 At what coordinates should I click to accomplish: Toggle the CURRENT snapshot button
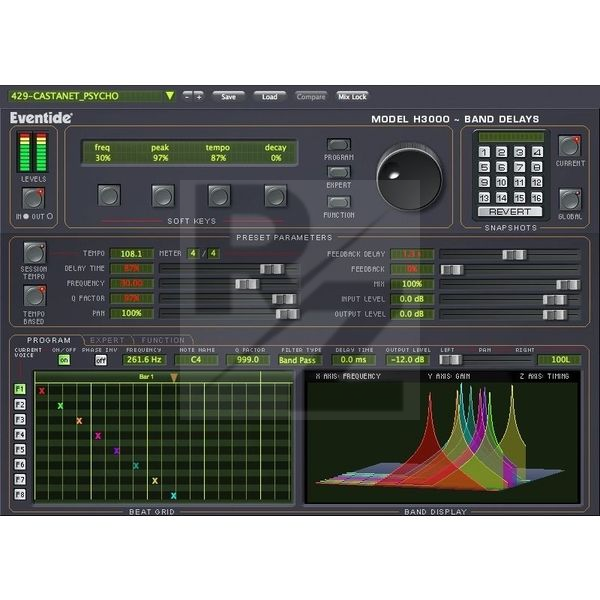coord(570,146)
